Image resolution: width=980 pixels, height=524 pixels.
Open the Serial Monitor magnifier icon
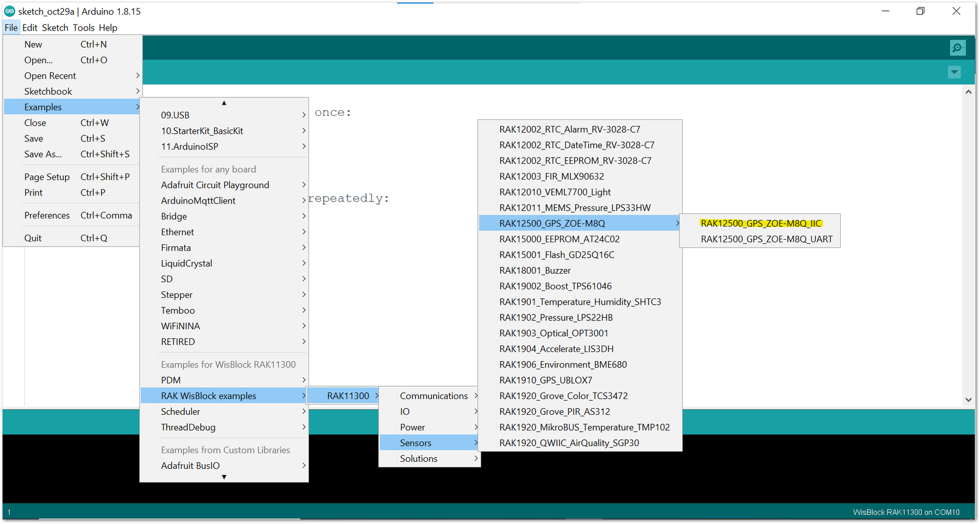pyautogui.click(x=958, y=48)
